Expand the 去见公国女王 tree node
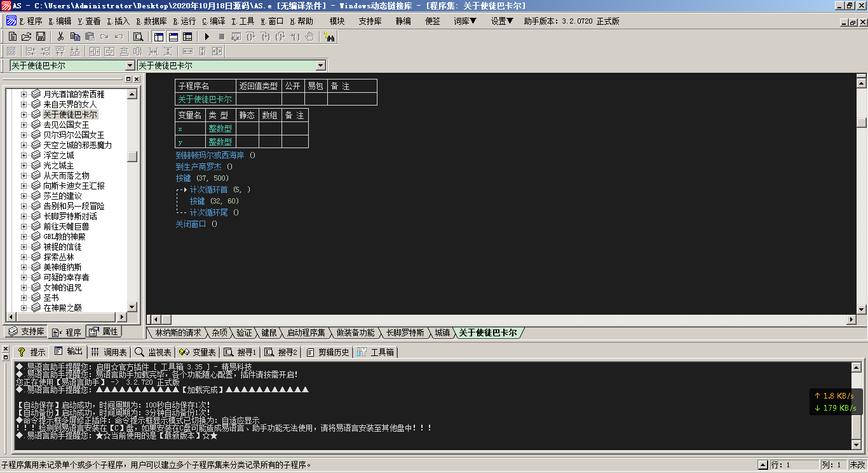Viewport: 868px width, 473px height. coord(24,125)
